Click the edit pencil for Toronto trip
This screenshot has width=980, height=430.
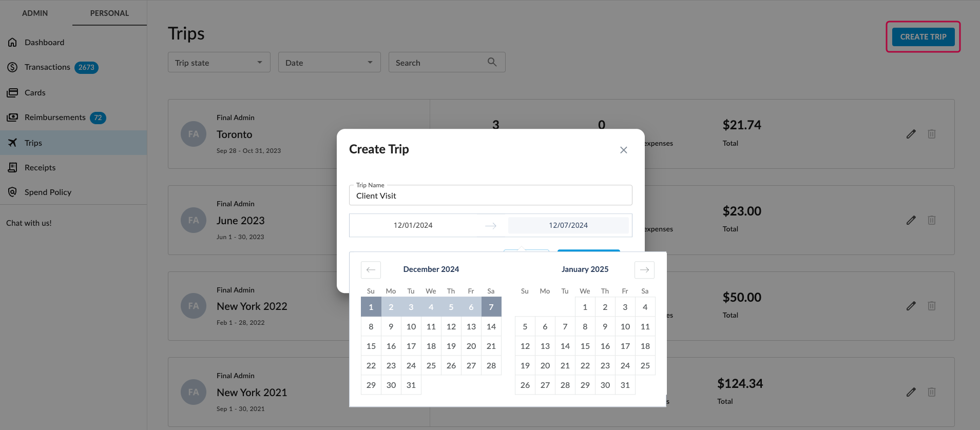(911, 134)
